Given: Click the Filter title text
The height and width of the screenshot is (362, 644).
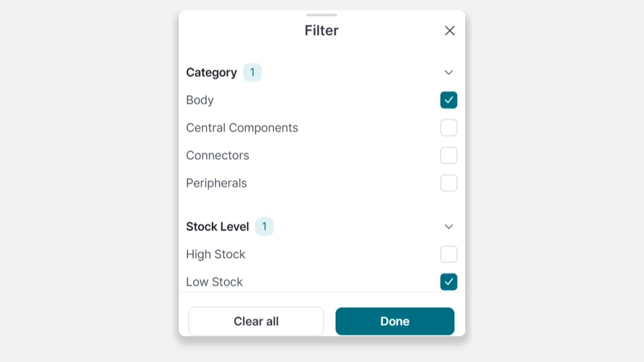Looking at the screenshot, I should [321, 31].
